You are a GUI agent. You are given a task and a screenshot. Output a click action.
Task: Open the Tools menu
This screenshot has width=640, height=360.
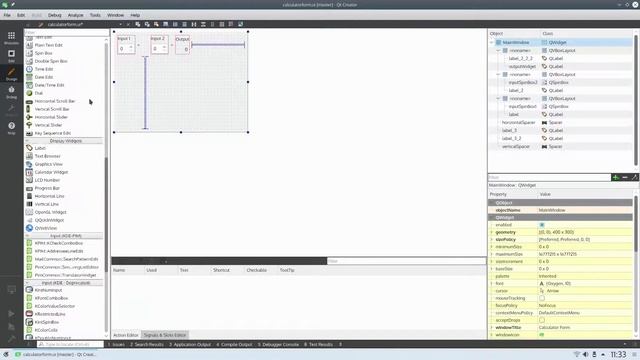tap(95, 15)
